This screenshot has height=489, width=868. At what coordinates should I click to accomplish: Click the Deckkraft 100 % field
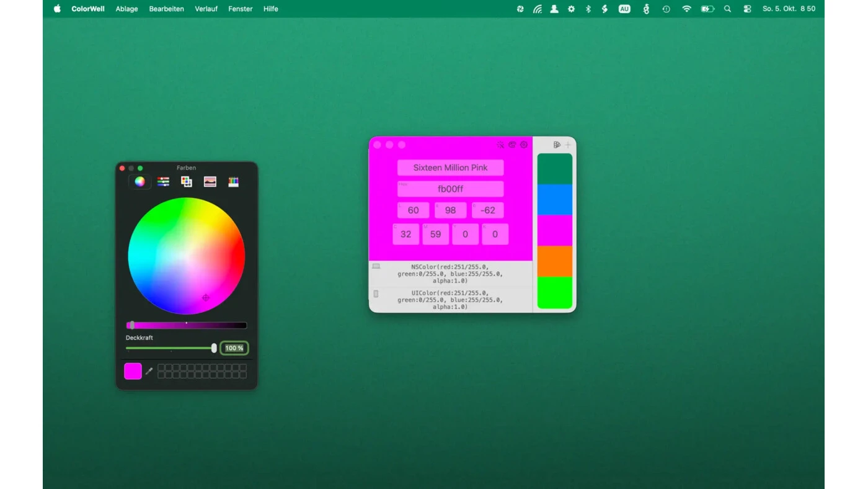click(x=234, y=348)
